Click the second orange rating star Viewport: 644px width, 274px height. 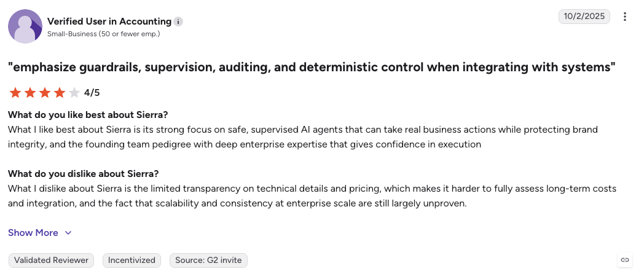click(x=30, y=93)
